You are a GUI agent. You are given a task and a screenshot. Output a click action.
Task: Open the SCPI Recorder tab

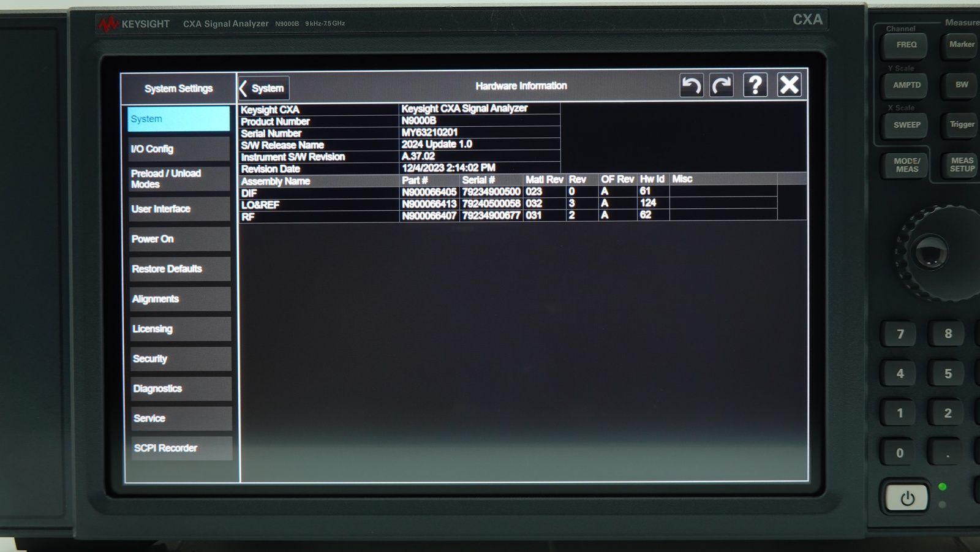182,448
